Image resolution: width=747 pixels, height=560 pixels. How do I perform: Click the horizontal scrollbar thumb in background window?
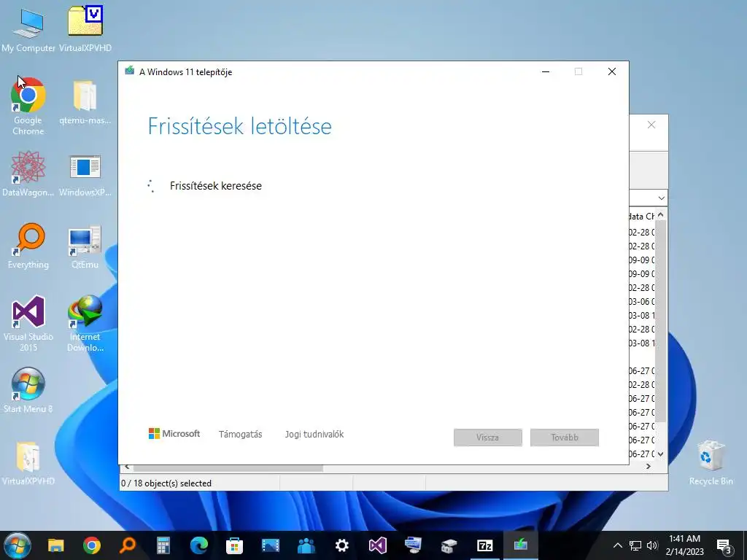click(x=228, y=468)
